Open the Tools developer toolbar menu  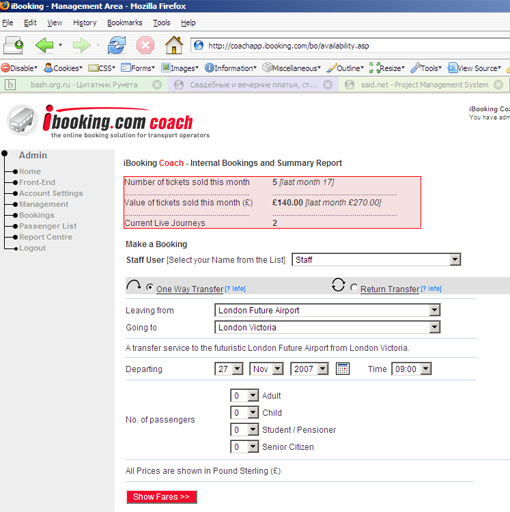click(x=426, y=68)
